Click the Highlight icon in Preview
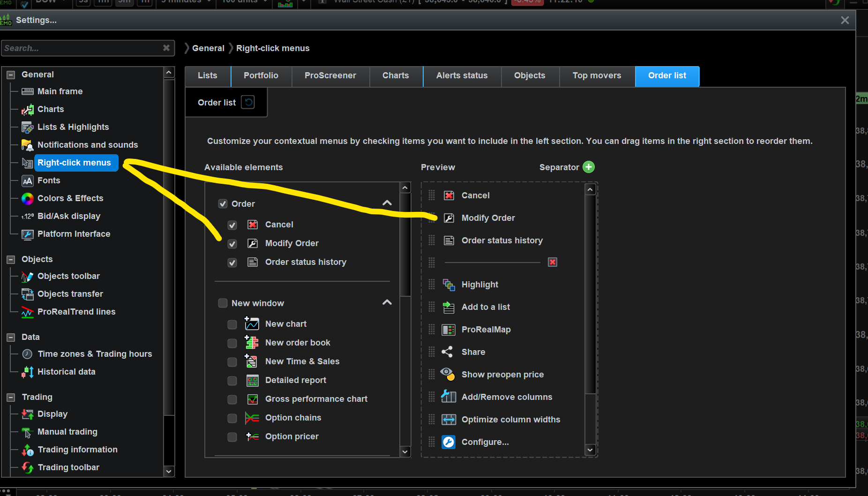868x496 pixels. click(x=449, y=285)
